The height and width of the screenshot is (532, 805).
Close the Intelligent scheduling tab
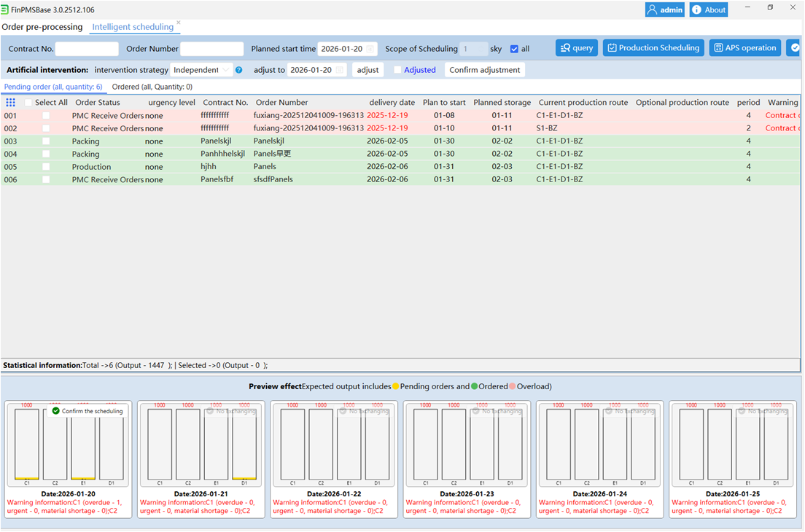coord(178,23)
